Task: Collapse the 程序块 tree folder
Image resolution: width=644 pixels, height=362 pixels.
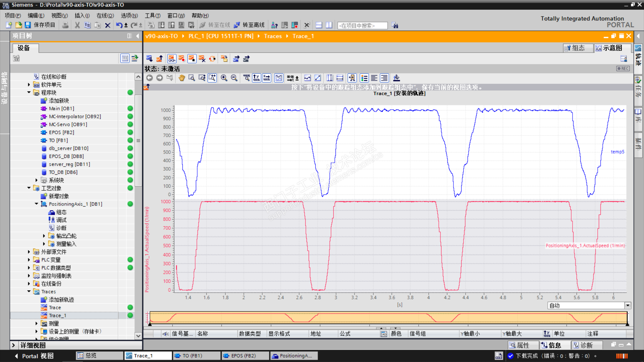Action: click(x=29, y=93)
